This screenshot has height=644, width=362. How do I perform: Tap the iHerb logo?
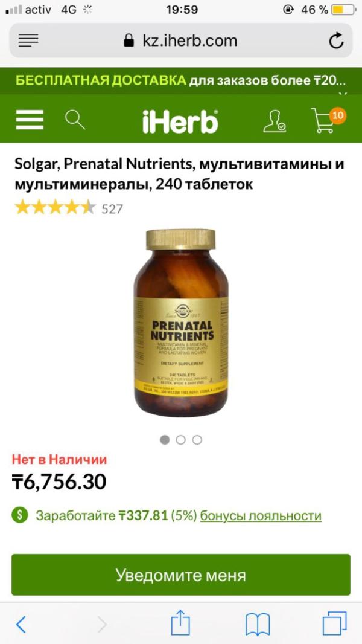coord(180,121)
